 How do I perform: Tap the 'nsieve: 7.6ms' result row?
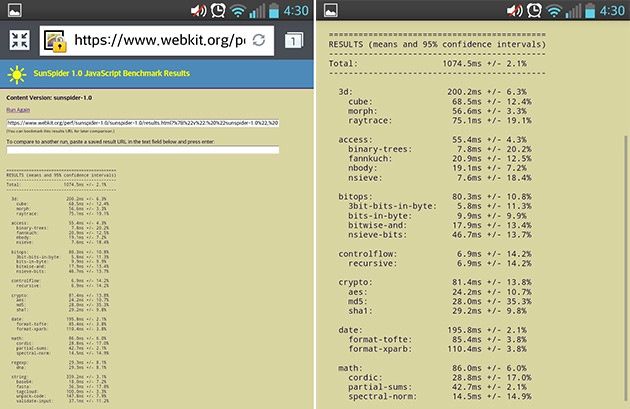pyautogui.click(x=440, y=178)
